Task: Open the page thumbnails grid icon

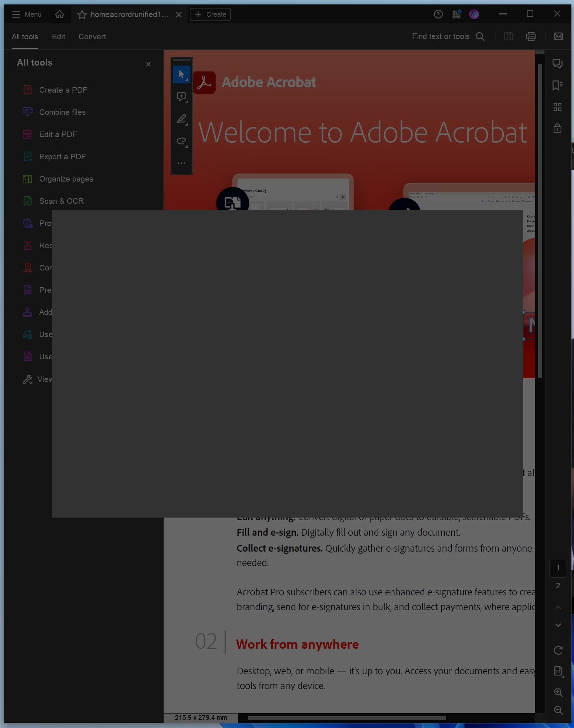Action: coord(557,107)
